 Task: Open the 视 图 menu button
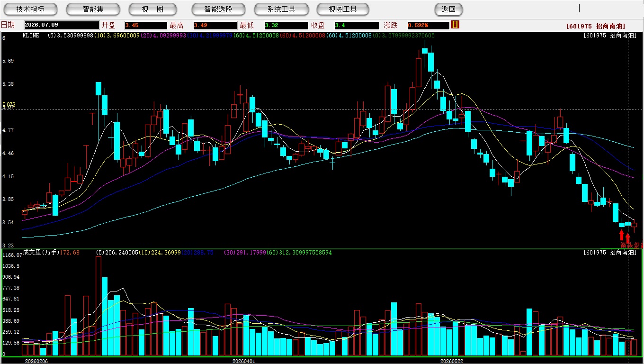153,9
